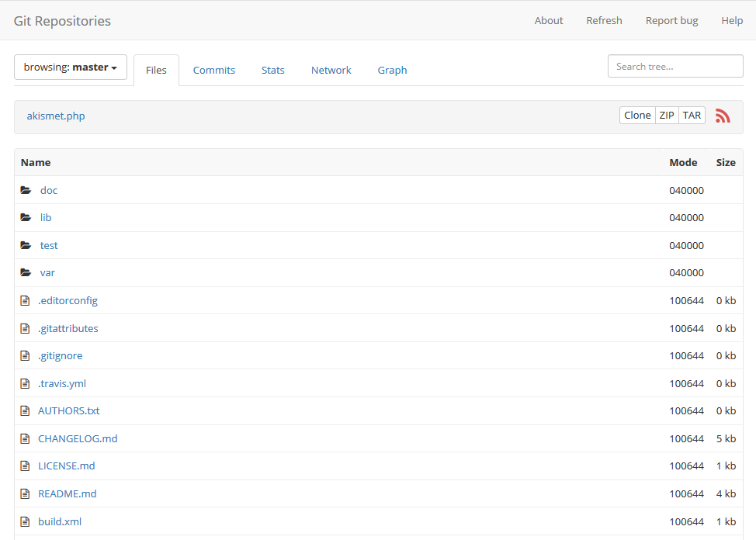The height and width of the screenshot is (540, 756).
Task: Select the file icon beside CHANGELOG.md
Action: pyautogui.click(x=26, y=438)
